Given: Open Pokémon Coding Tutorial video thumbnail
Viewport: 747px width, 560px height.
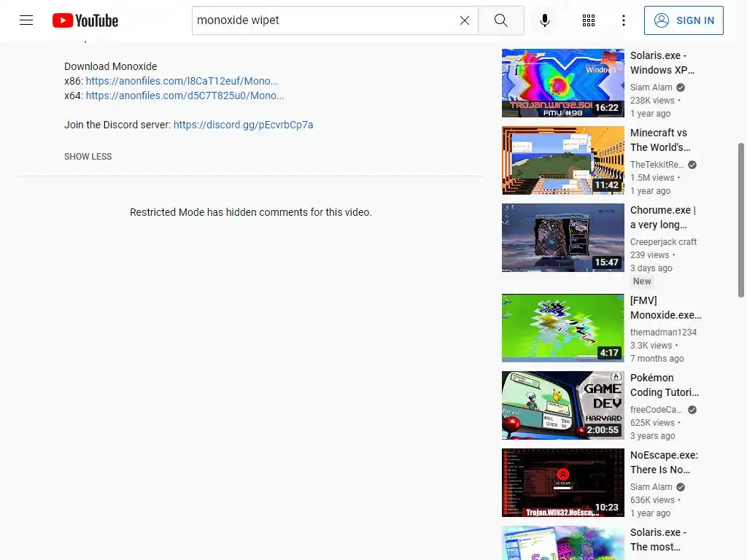Looking at the screenshot, I should pyautogui.click(x=562, y=405).
